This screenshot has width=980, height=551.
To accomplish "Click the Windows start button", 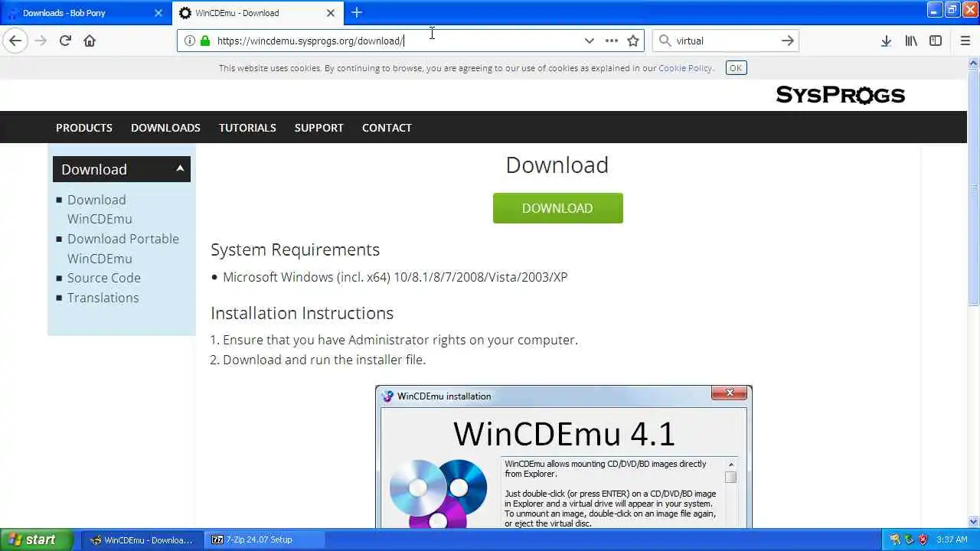I will click(x=36, y=540).
